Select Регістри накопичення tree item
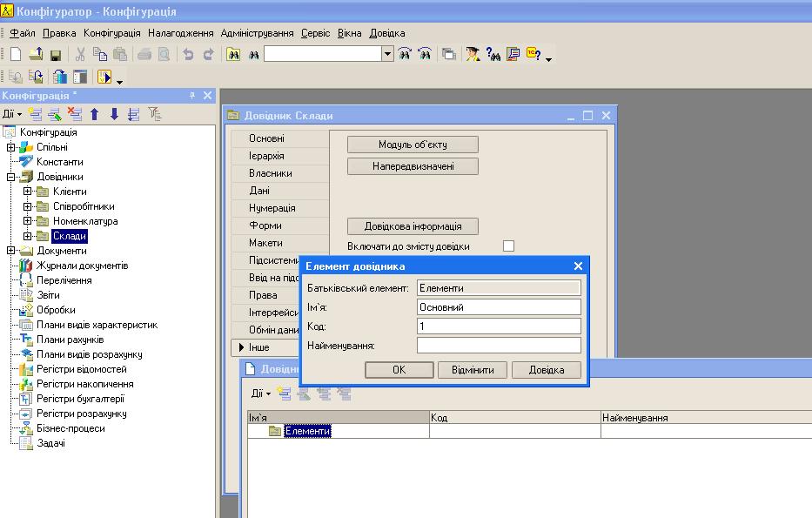The image size is (812, 518). (x=85, y=384)
